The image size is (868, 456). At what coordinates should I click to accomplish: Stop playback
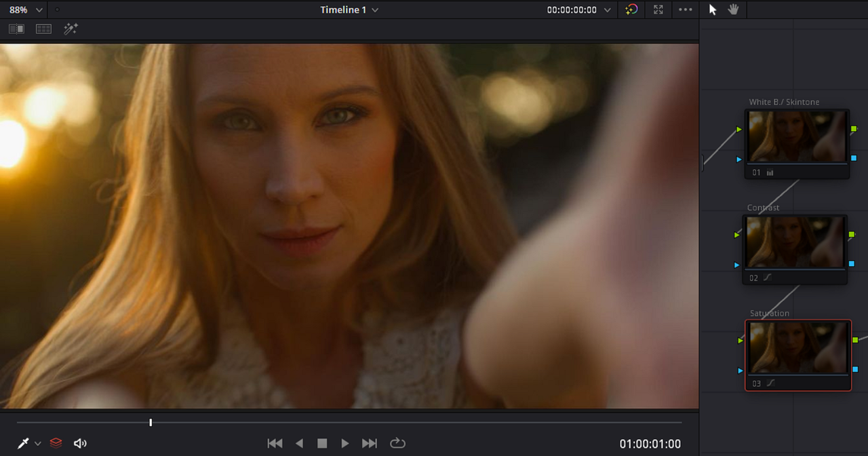point(322,443)
